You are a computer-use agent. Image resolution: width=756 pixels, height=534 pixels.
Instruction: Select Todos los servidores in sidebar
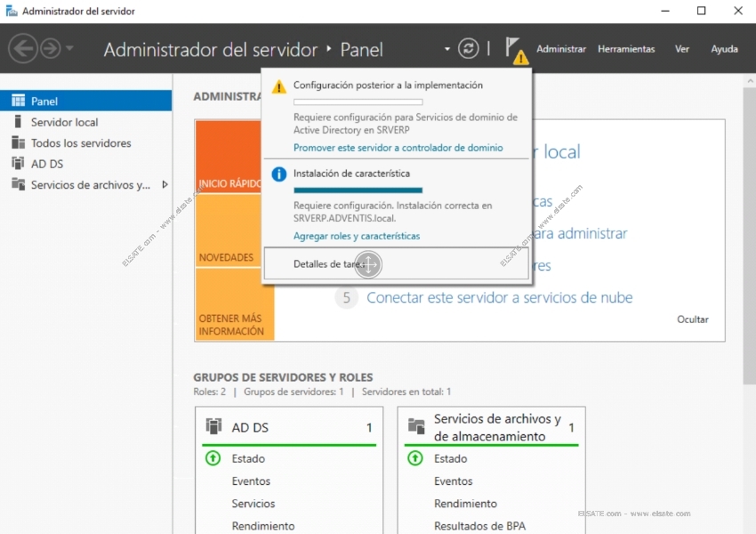point(85,142)
